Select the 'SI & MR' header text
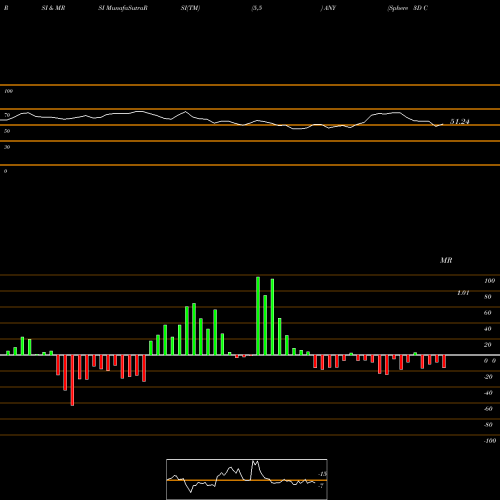 tap(53, 8)
